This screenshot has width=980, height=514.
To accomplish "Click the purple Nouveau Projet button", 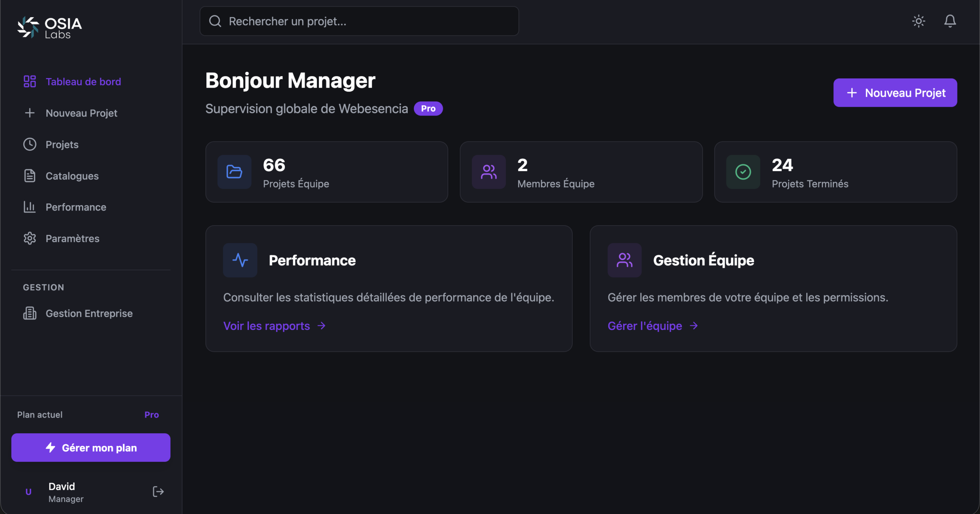I will 895,93.
